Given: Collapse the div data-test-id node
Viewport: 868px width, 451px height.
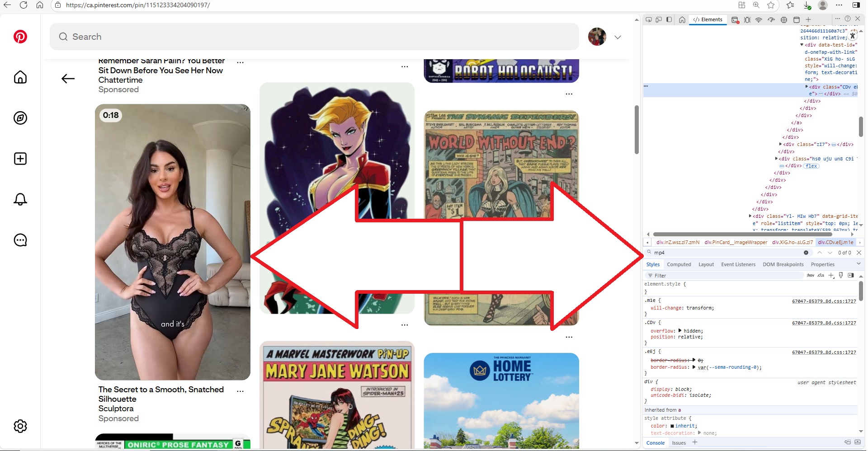Looking at the screenshot, I should (802, 45).
